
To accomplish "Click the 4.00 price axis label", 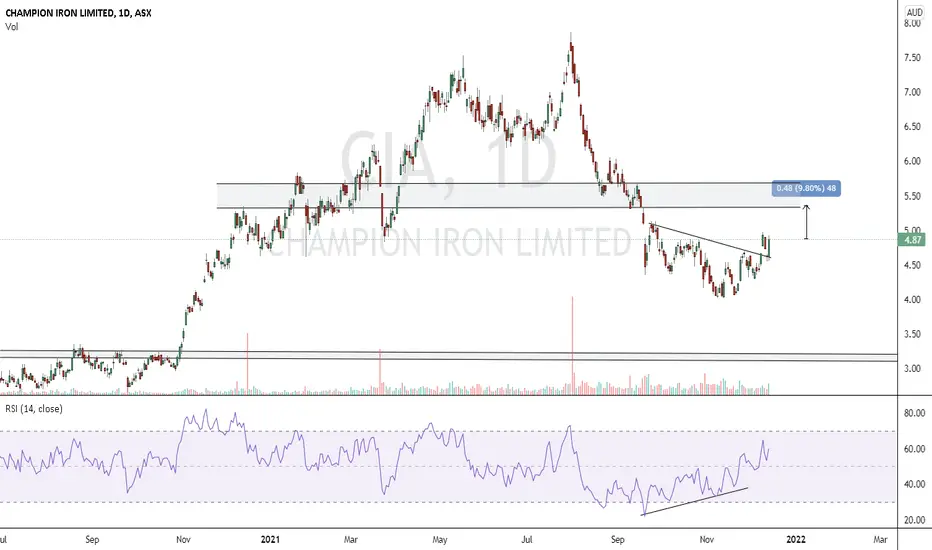I will coord(912,300).
